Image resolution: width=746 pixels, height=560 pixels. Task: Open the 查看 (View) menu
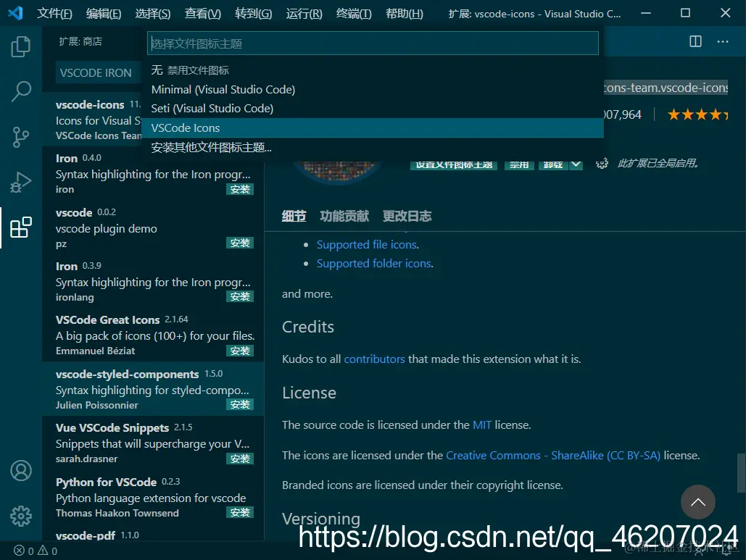point(203,13)
